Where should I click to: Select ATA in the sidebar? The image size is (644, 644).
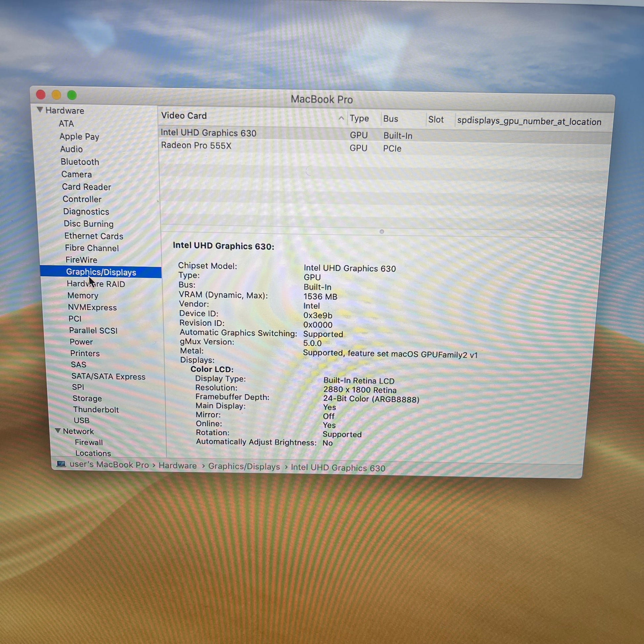point(66,124)
